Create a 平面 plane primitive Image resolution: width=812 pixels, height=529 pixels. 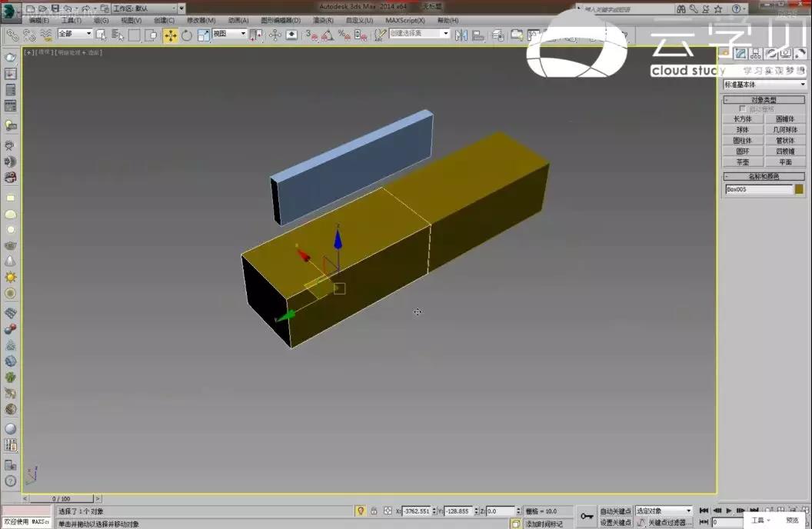[x=785, y=162]
